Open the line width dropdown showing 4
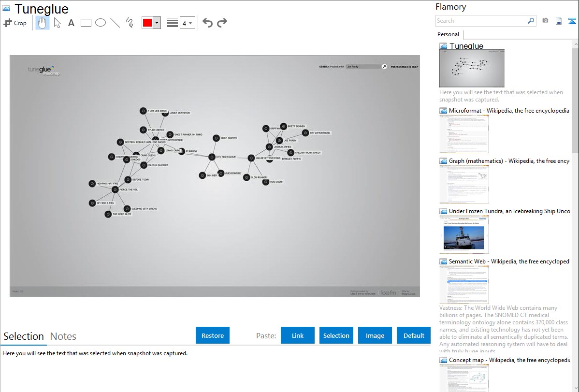The width and height of the screenshot is (579, 392). [188, 23]
